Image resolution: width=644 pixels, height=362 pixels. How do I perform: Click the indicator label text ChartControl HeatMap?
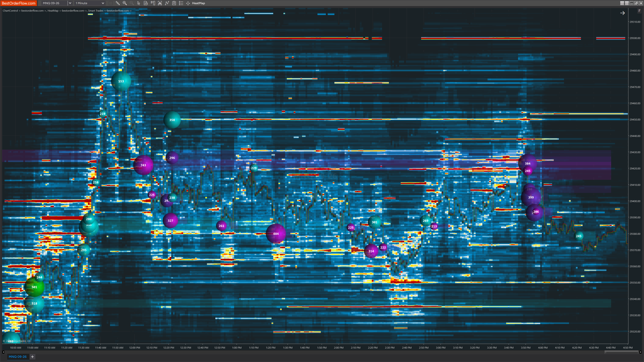pyautogui.click(x=67, y=11)
